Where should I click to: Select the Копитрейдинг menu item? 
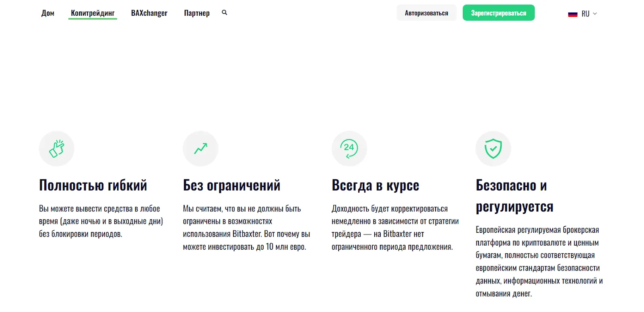point(93,13)
